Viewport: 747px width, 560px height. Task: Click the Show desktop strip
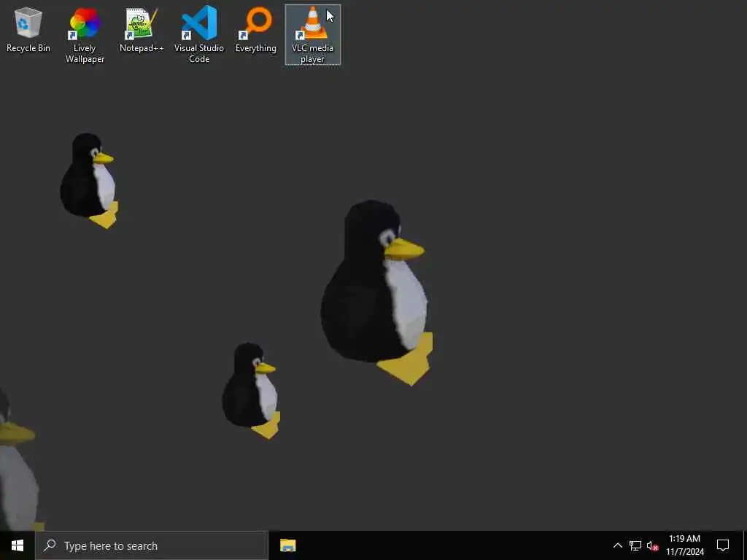click(745, 545)
